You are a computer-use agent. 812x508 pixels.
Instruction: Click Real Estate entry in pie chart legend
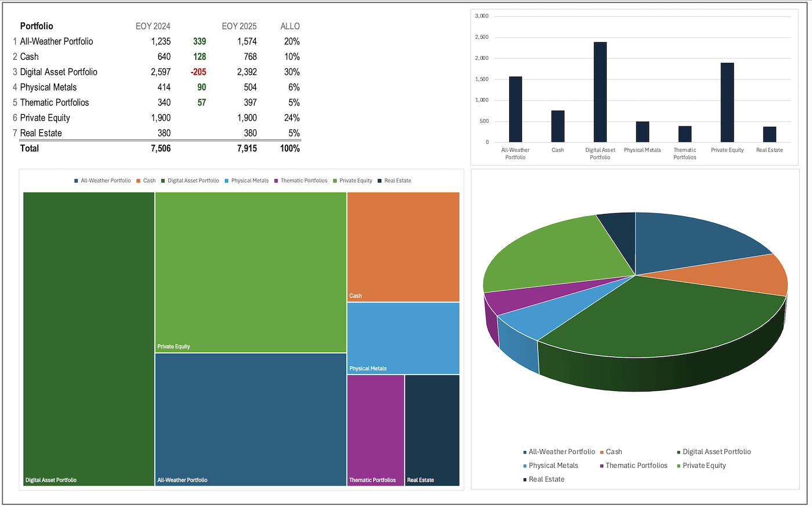tap(546, 480)
